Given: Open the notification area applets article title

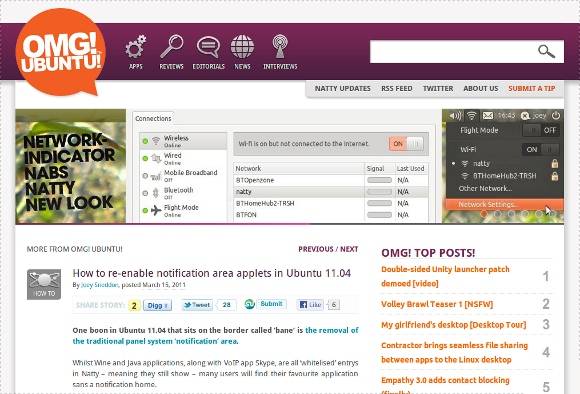Looking at the screenshot, I should (x=212, y=273).
